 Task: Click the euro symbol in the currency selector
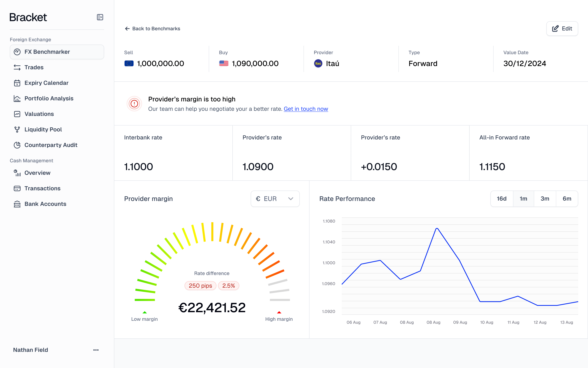[258, 199]
